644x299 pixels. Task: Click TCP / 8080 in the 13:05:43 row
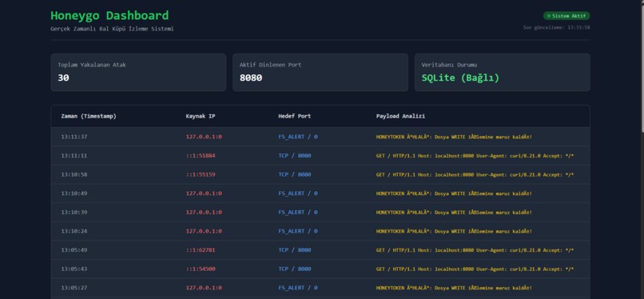(295, 269)
